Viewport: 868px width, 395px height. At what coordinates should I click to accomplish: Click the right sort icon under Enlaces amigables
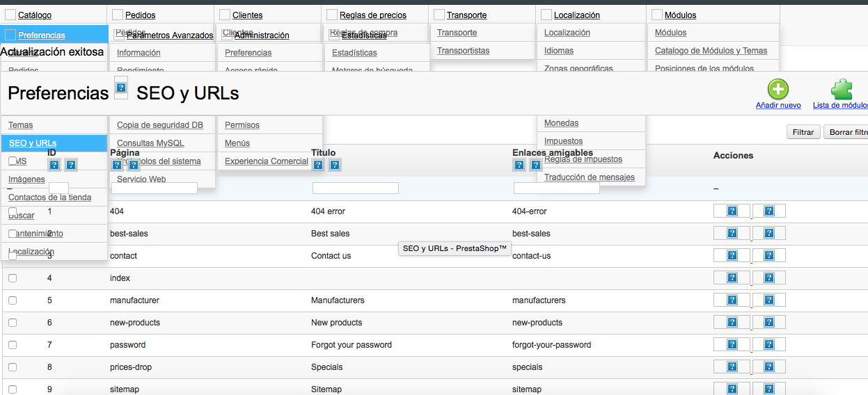coord(536,165)
